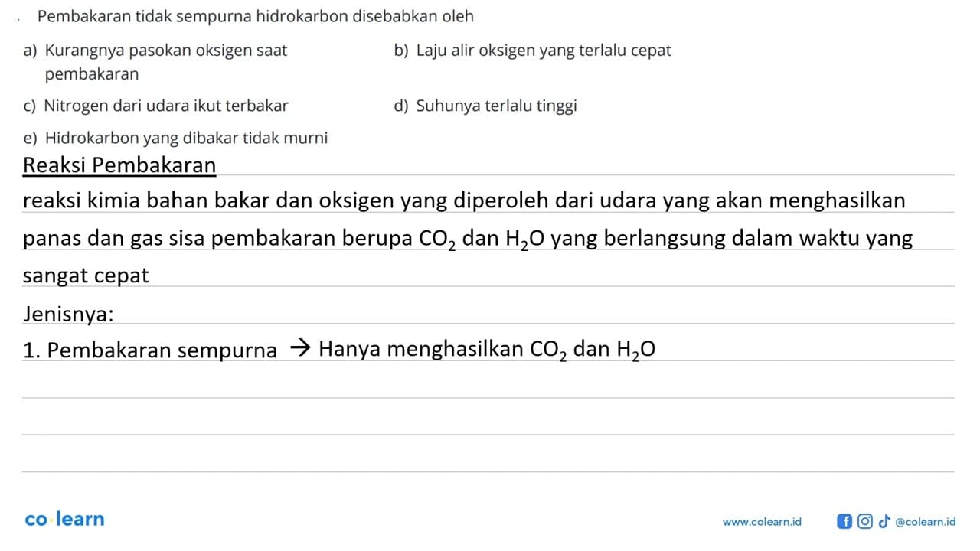Click the arrow after Pembakaran sempurna
Image resolution: width=980 pixels, height=551 pixels.
(299, 350)
